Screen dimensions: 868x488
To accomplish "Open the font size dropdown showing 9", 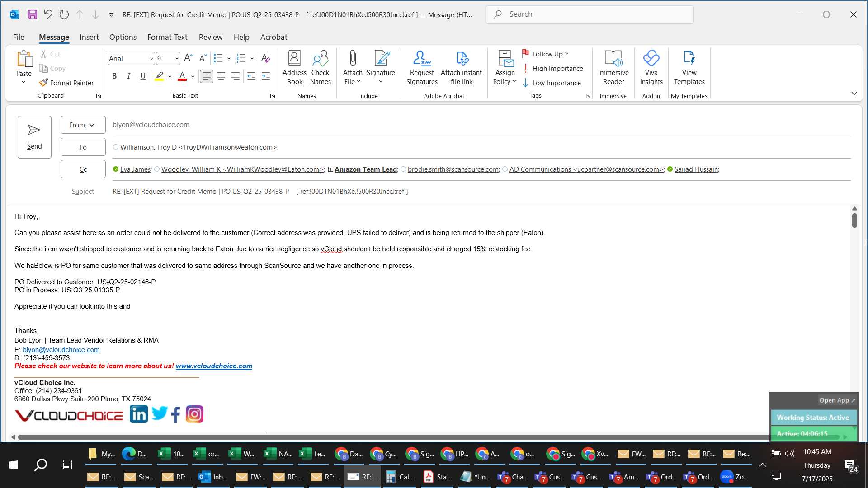I will (177, 58).
